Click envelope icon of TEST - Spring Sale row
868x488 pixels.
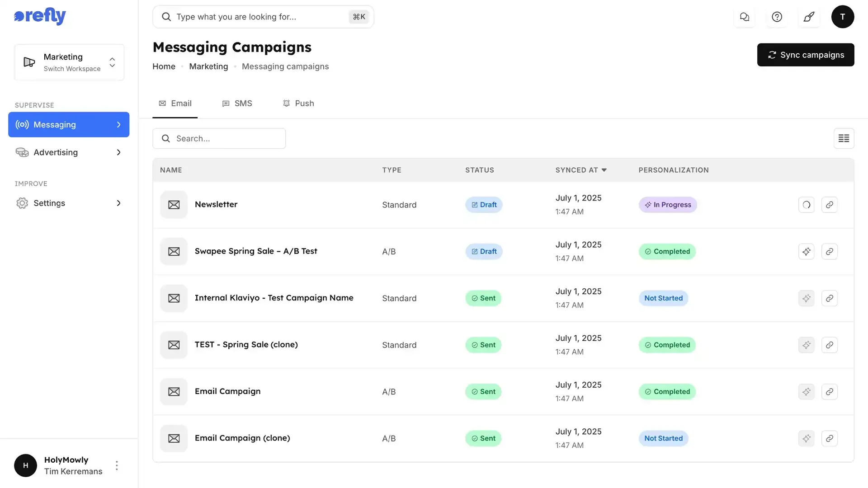tap(174, 345)
